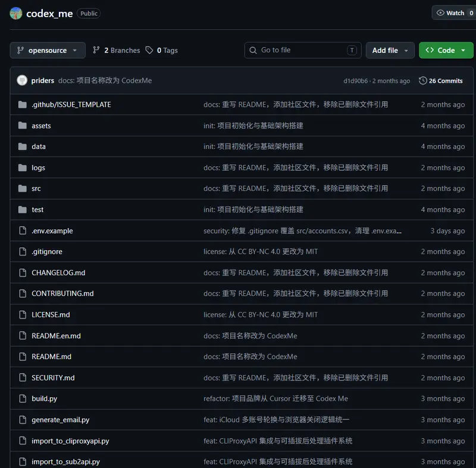Open the 26 Commits history
Screen dimensions: 476x468
point(441,81)
